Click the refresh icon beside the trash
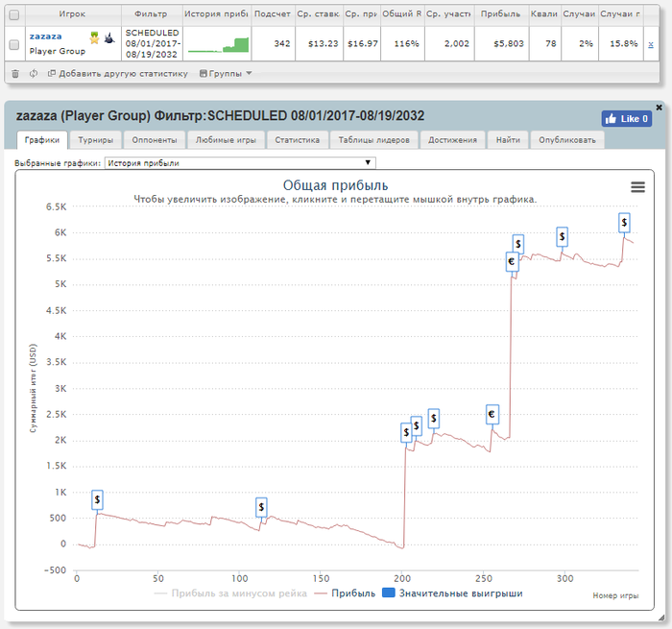The width and height of the screenshot is (672, 629). coord(34,74)
